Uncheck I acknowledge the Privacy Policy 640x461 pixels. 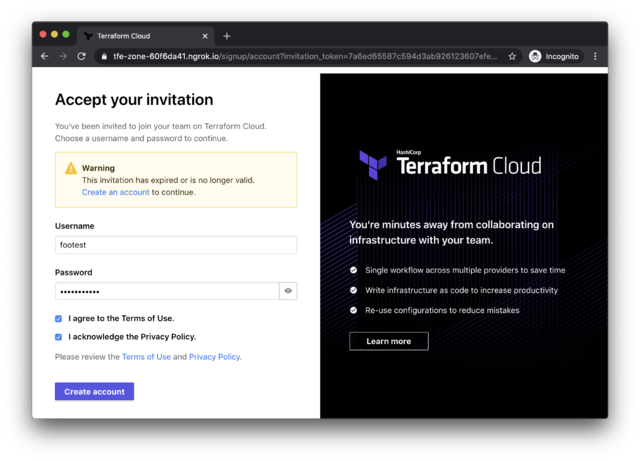point(59,337)
